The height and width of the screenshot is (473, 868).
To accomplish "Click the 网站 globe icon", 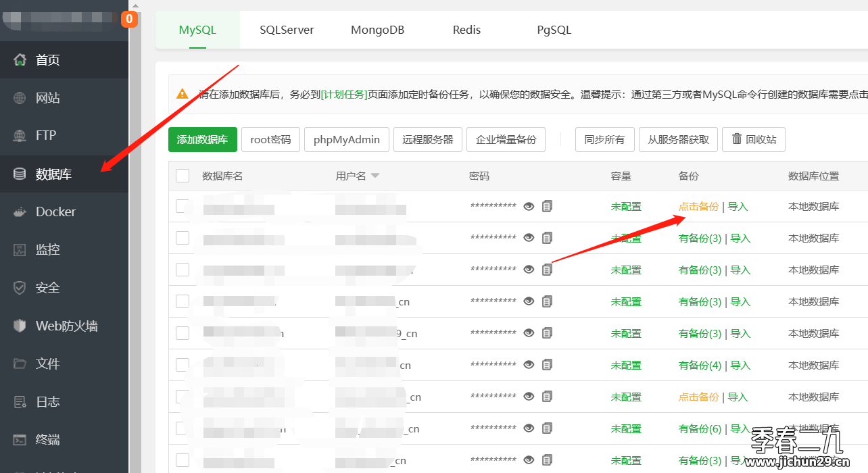I will click(x=20, y=98).
